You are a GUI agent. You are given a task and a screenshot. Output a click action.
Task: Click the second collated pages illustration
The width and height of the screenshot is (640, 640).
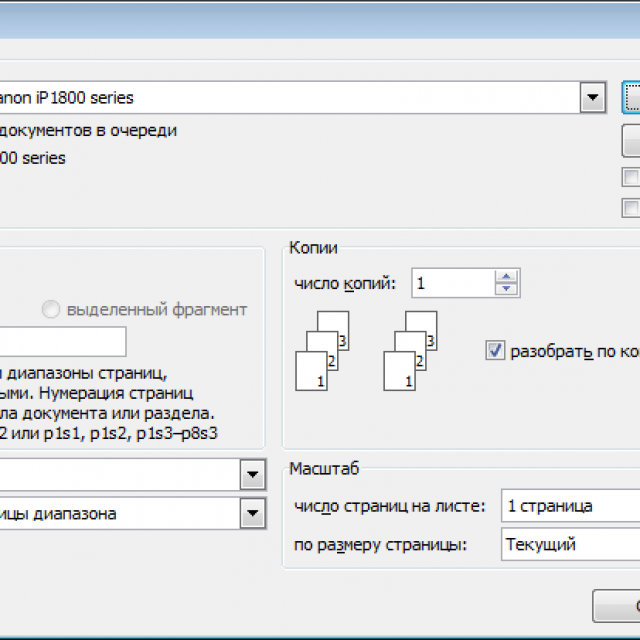coord(411,351)
